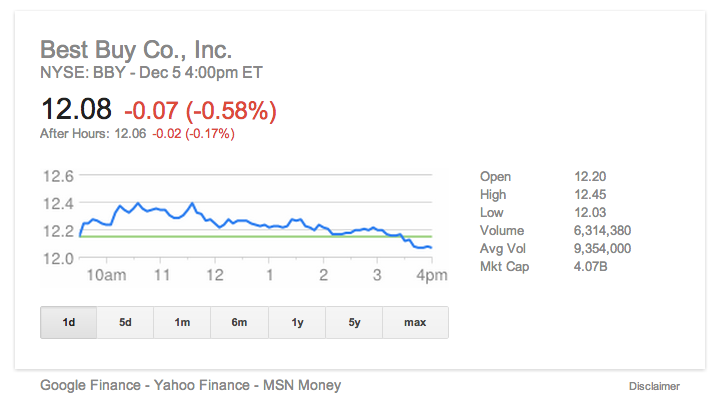Viewport: 719px width, 416px height.
Task: Click the Best Buy Co., Inc. title
Action: pyautogui.click(x=136, y=49)
